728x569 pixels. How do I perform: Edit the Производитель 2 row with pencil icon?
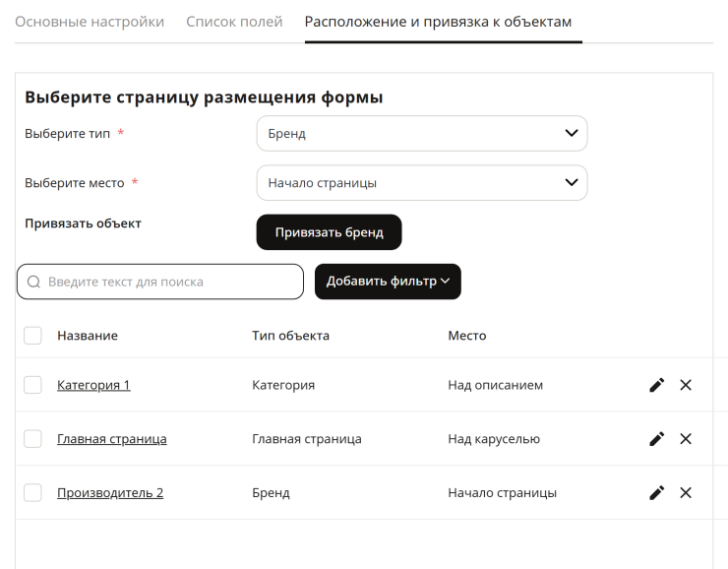tap(656, 493)
